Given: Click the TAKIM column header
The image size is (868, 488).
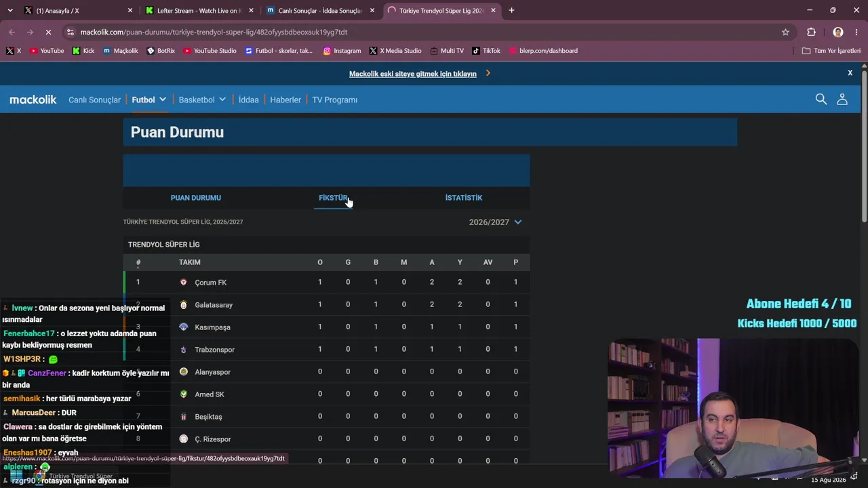Looking at the screenshot, I should (x=190, y=262).
